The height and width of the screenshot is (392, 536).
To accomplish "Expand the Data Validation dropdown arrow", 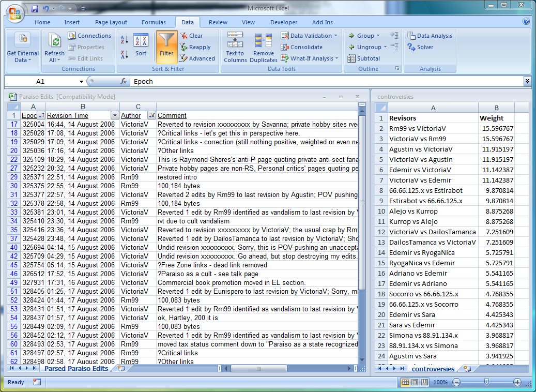I will pos(336,36).
